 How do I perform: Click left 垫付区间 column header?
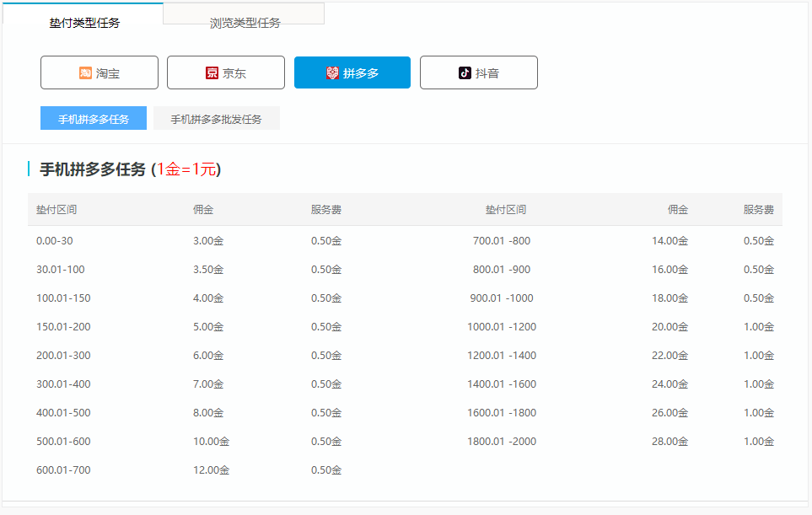(56, 210)
